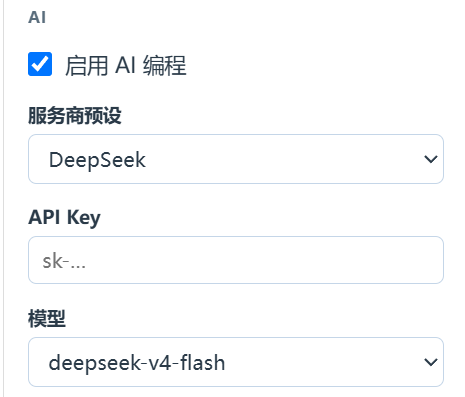This screenshot has width=465, height=397.
Task: Uncheck the 启用 AI 编程 checkbox
Action: [x=40, y=64]
